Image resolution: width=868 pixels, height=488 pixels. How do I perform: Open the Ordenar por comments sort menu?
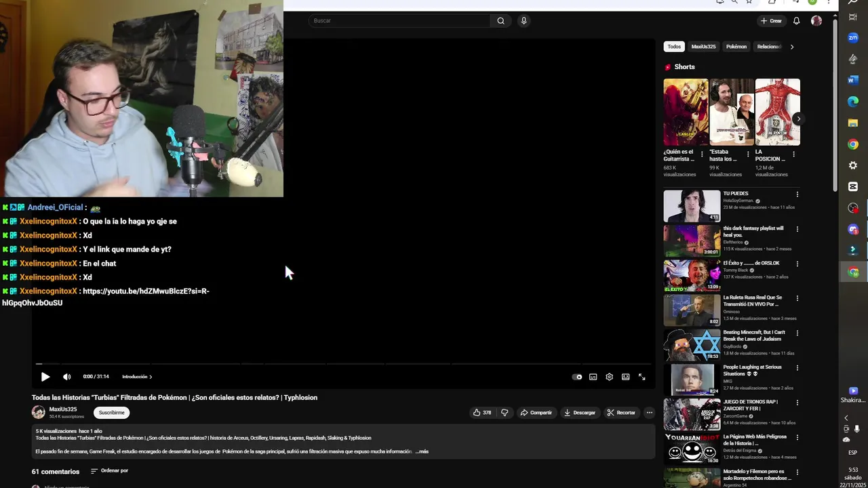[109, 471]
